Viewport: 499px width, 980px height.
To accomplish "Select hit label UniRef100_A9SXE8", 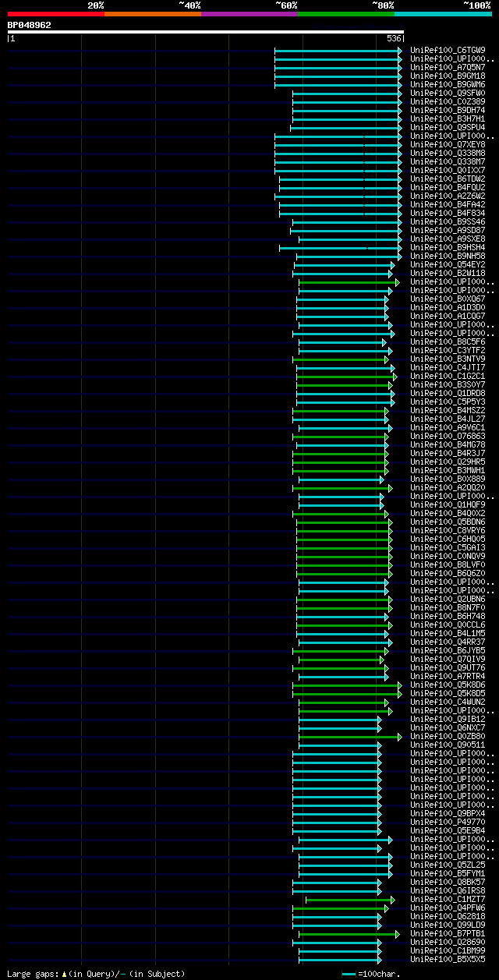I will pyautogui.click(x=448, y=239).
